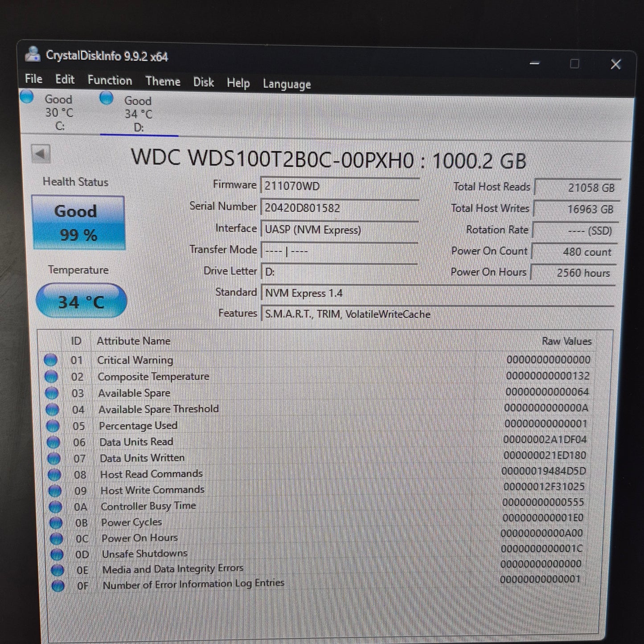Click the Raw Values column header
The height and width of the screenshot is (644, 644).
[566, 341]
